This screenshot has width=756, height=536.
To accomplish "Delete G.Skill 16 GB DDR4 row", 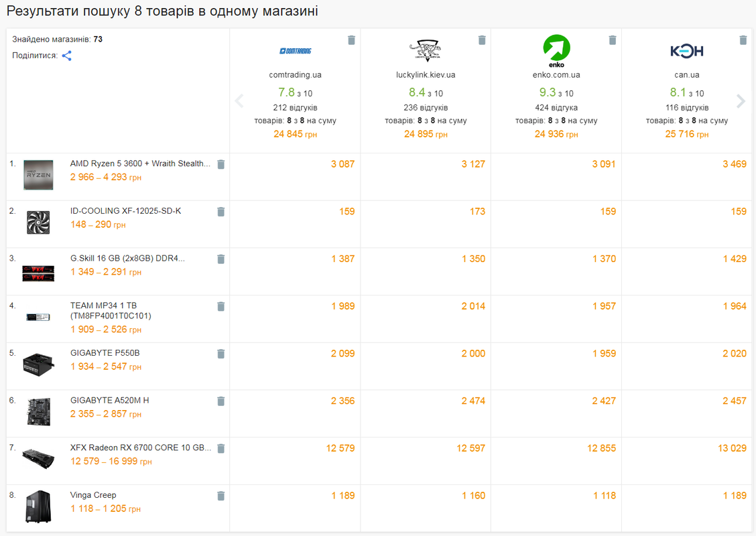I will click(220, 259).
